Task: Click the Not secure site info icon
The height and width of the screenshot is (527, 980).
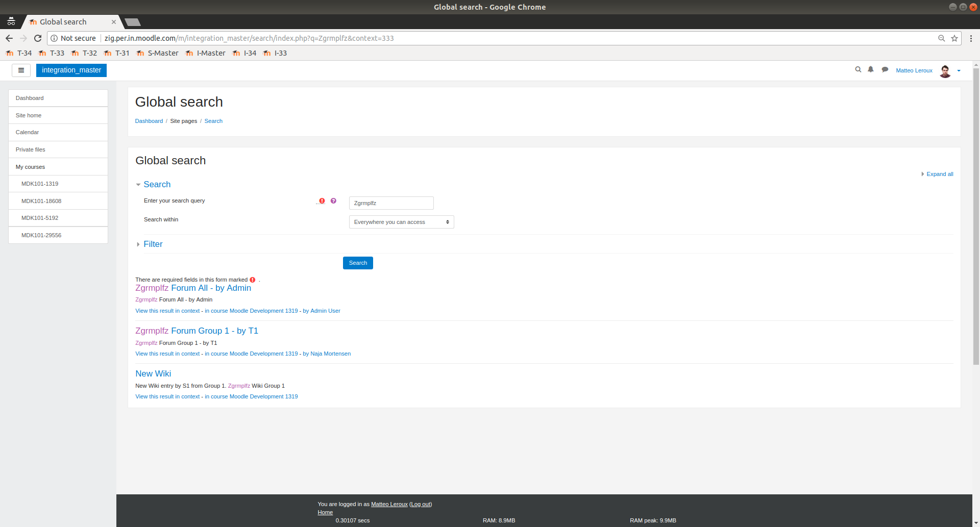Action: click(54, 38)
